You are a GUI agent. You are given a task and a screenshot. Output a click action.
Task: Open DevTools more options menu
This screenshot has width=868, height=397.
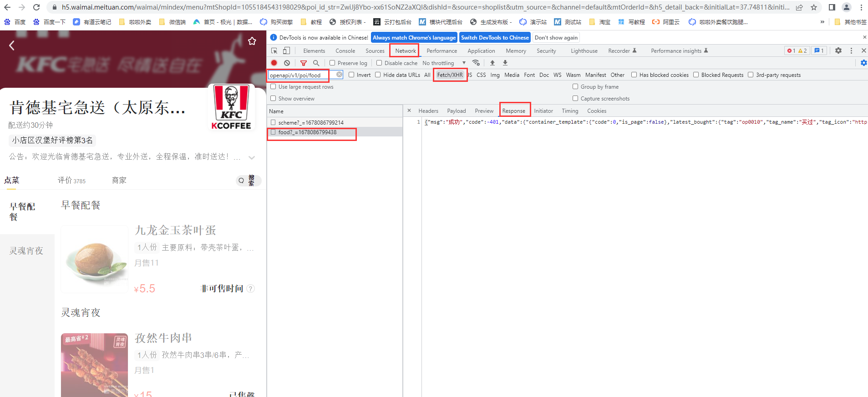tap(851, 50)
